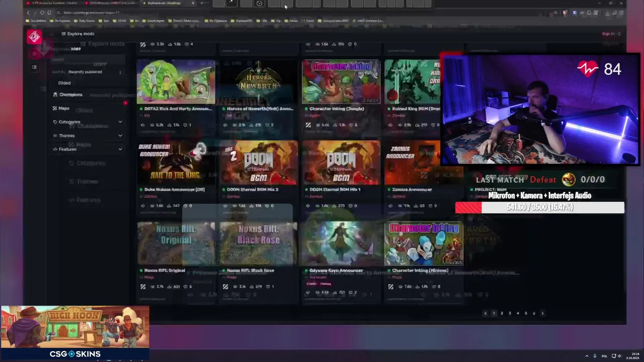Clear the red Maps filter badge
Screen dimensions: 644x362
click(x=125, y=103)
